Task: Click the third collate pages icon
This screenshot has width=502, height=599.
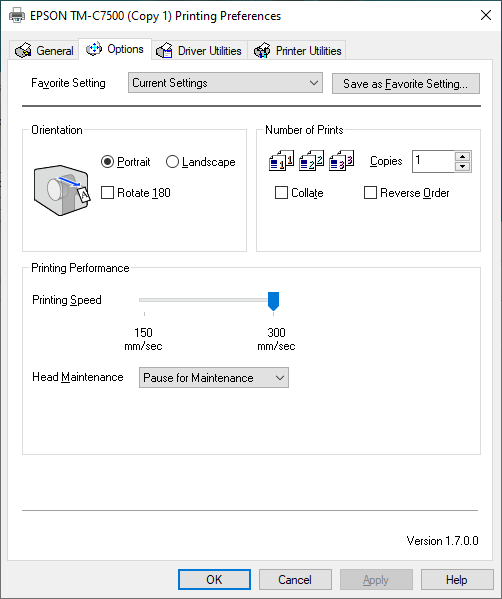Action: [341, 160]
